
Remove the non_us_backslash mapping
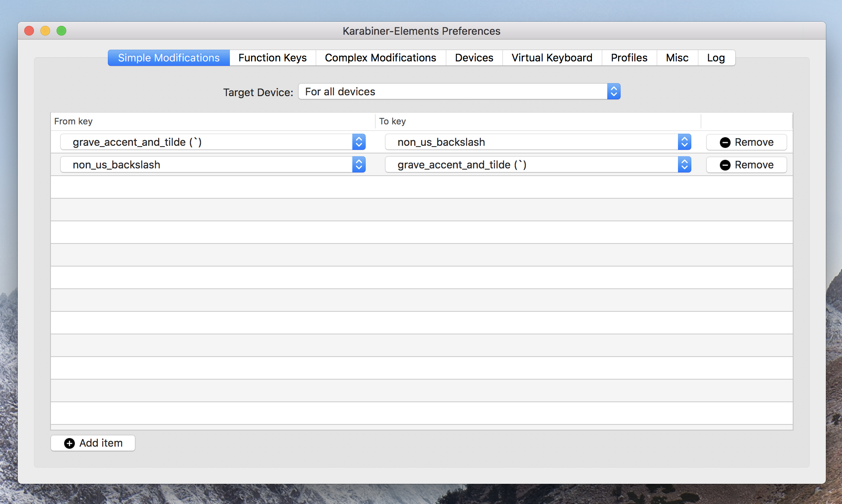point(746,164)
